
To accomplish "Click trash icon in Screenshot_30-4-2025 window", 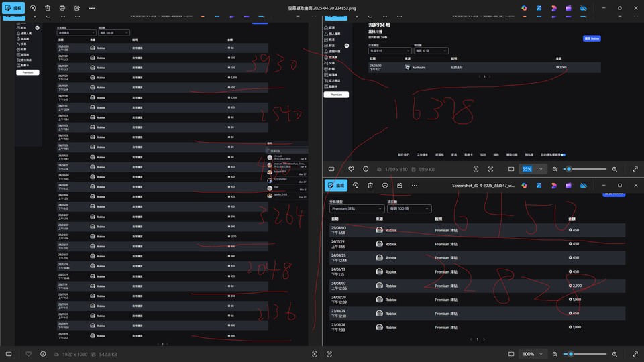I will pyautogui.click(x=370, y=186).
